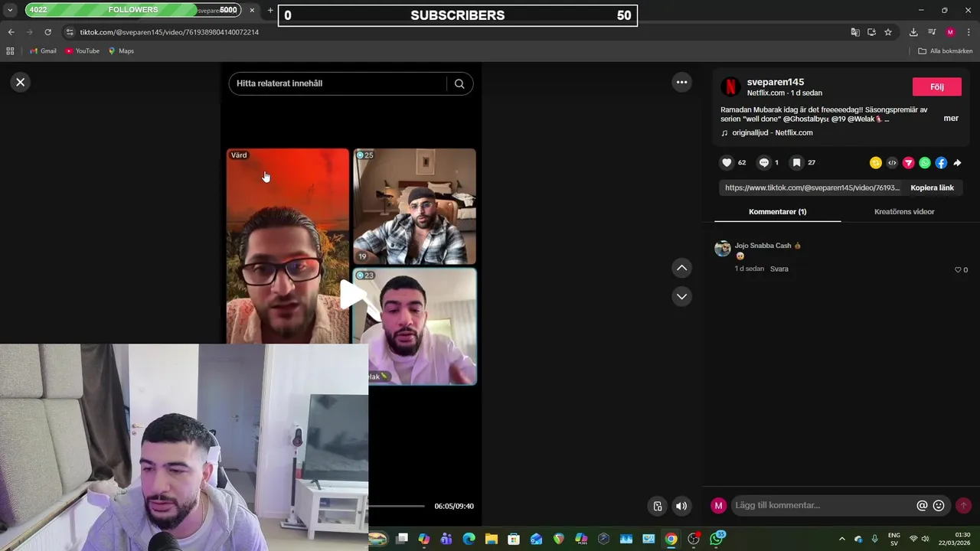Viewport: 980px width, 551px height.
Task: Click the search magnifier in related content bar
Action: pos(459,83)
